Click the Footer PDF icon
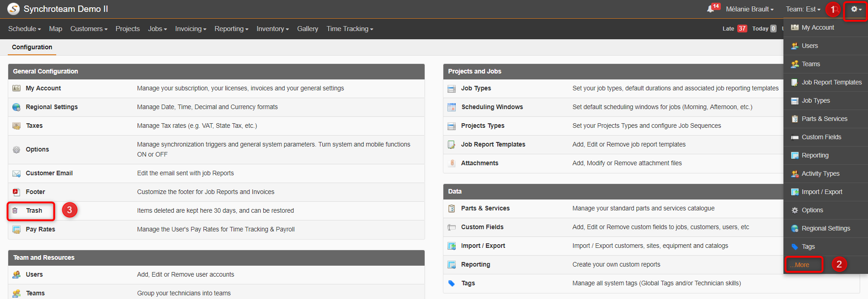The width and height of the screenshot is (868, 299). coord(16,192)
